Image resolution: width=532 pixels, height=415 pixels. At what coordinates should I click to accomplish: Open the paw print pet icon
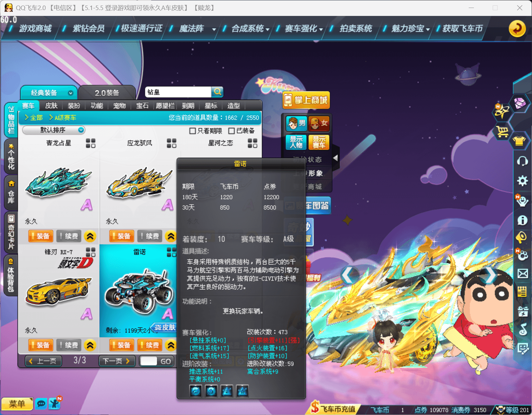coord(522,255)
